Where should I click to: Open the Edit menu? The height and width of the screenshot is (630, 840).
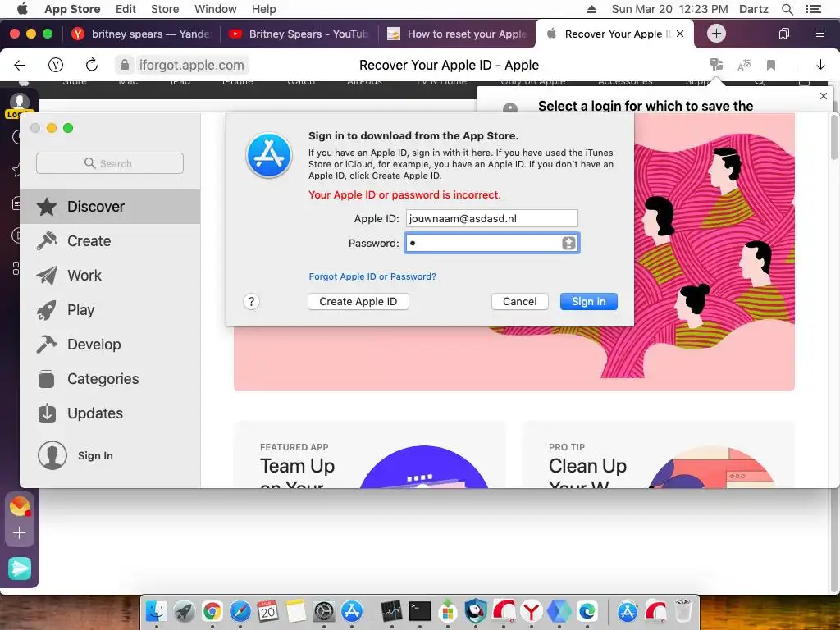pos(126,9)
